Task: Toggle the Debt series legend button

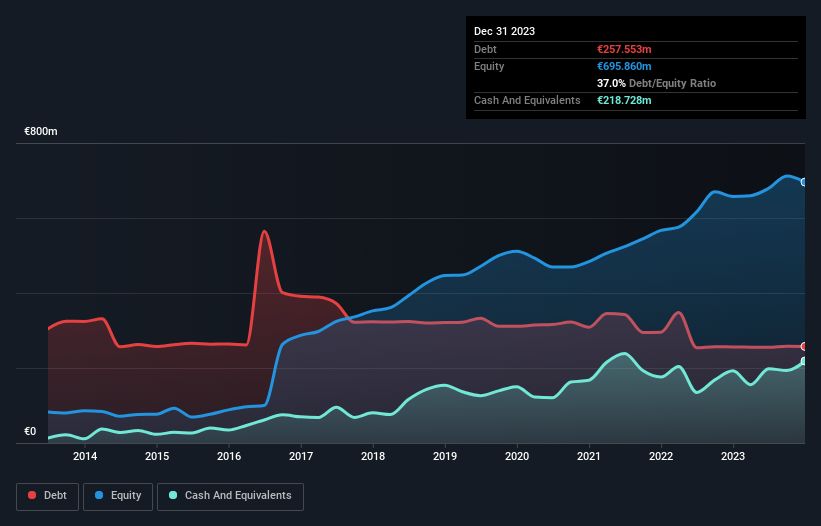Action: coord(48,496)
